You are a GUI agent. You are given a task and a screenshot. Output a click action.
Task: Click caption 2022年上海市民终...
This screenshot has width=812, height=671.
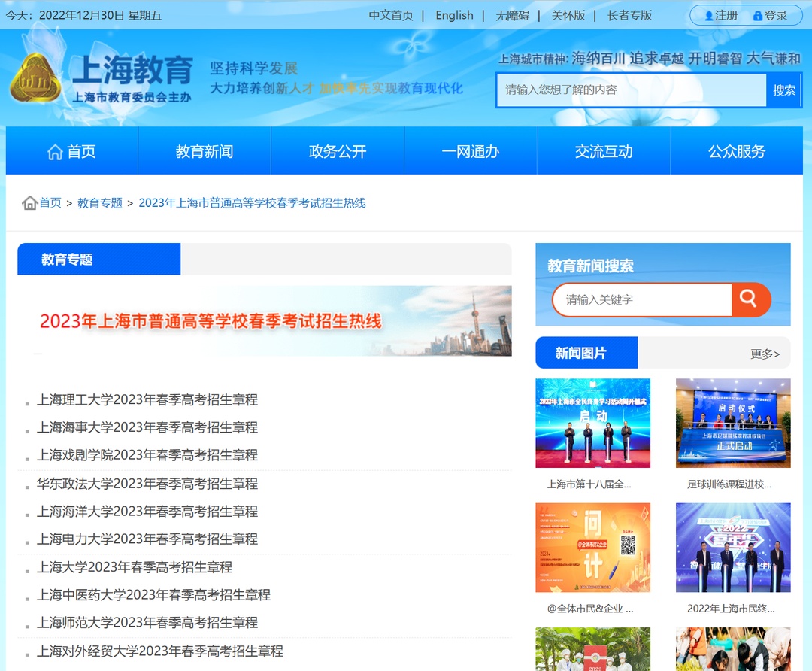732,609
